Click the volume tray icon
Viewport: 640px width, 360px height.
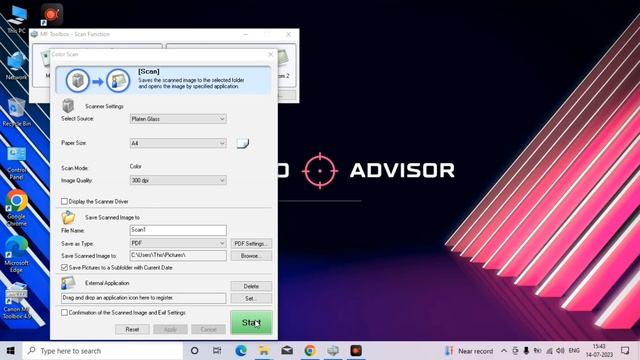click(x=560, y=351)
